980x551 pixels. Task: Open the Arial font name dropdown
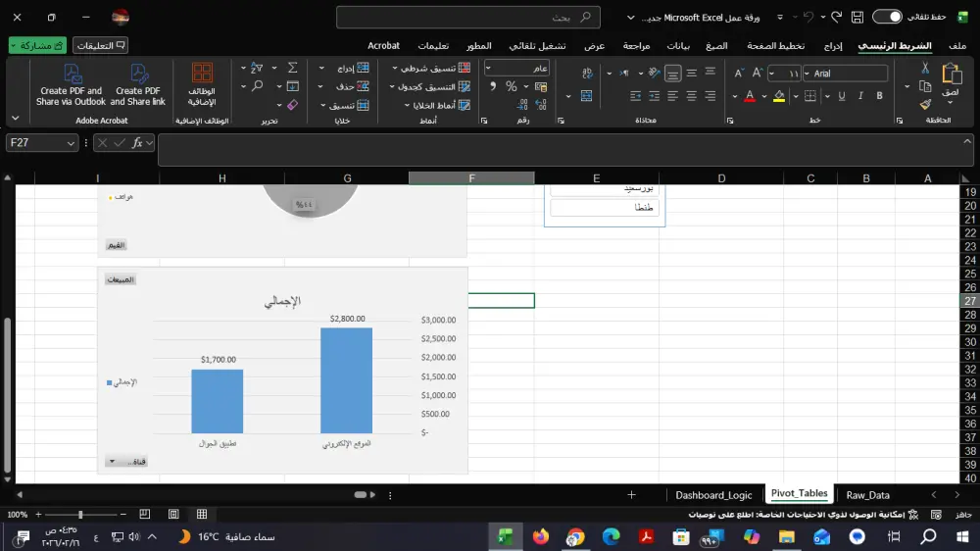pos(807,74)
